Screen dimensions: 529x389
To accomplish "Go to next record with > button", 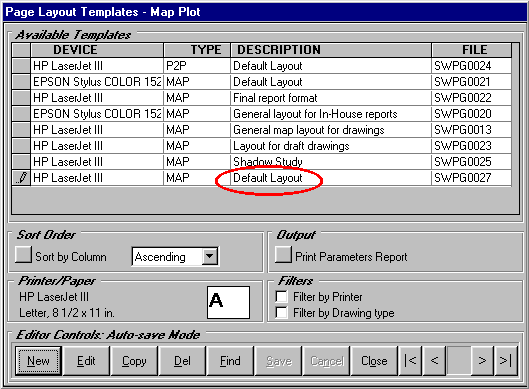I will coord(482,361).
